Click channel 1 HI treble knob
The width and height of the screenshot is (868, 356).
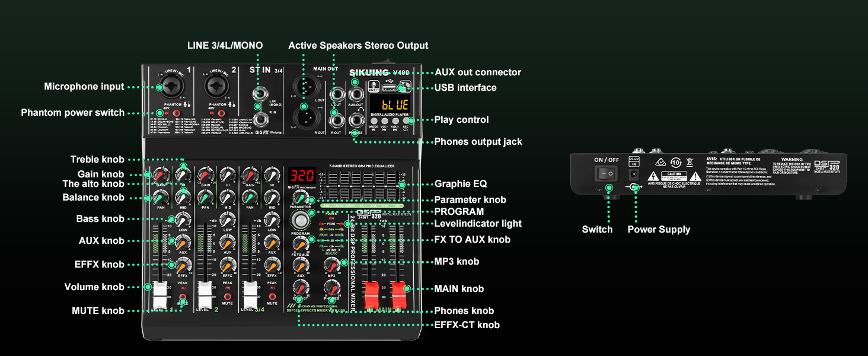183,174
